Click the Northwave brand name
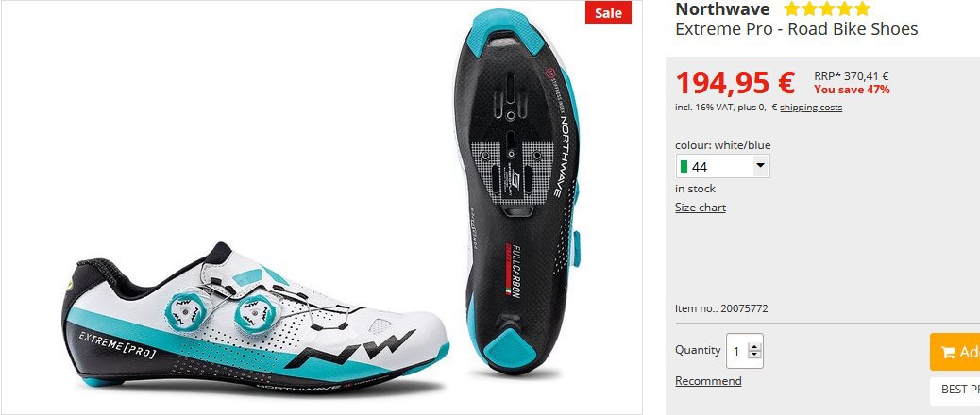 coord(722,9)
